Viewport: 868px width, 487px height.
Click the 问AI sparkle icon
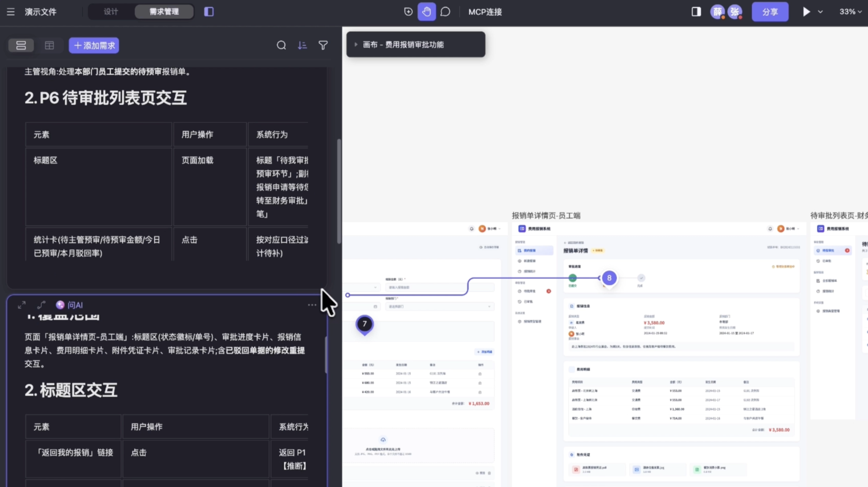pyautogui.click(x=60, y=305)
